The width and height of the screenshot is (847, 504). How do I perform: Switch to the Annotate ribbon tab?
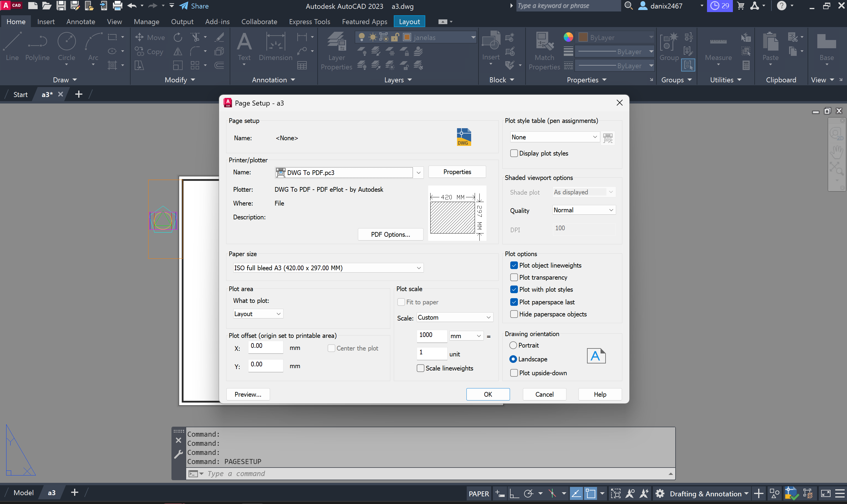tap(81, 21)
